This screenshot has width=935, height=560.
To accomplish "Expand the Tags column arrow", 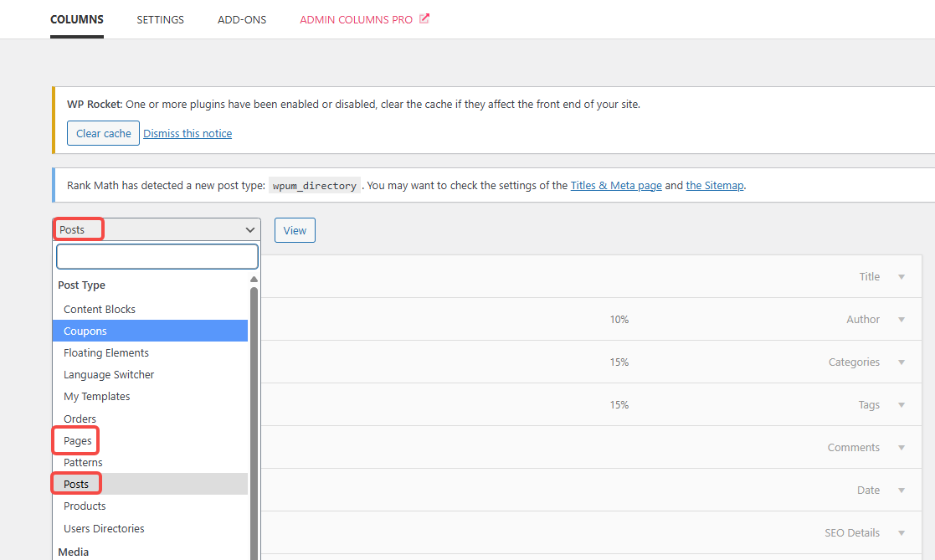I will coord(902,405).
